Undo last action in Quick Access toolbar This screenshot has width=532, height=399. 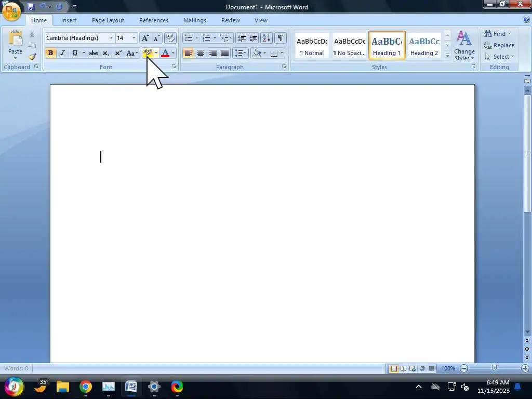[43, 6]
